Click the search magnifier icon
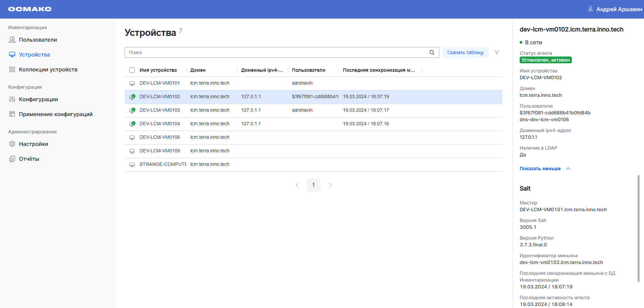644x308 pixels. [x=432, y=52]
